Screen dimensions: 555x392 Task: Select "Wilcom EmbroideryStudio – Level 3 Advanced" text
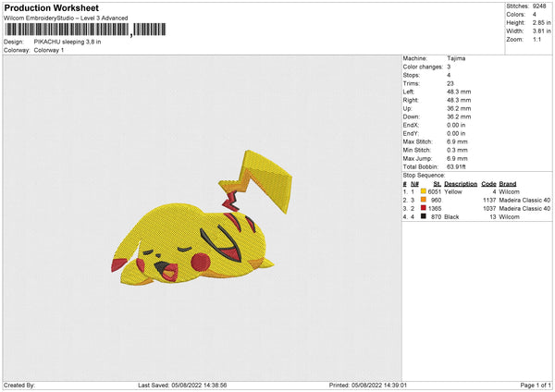pos(66,18)
